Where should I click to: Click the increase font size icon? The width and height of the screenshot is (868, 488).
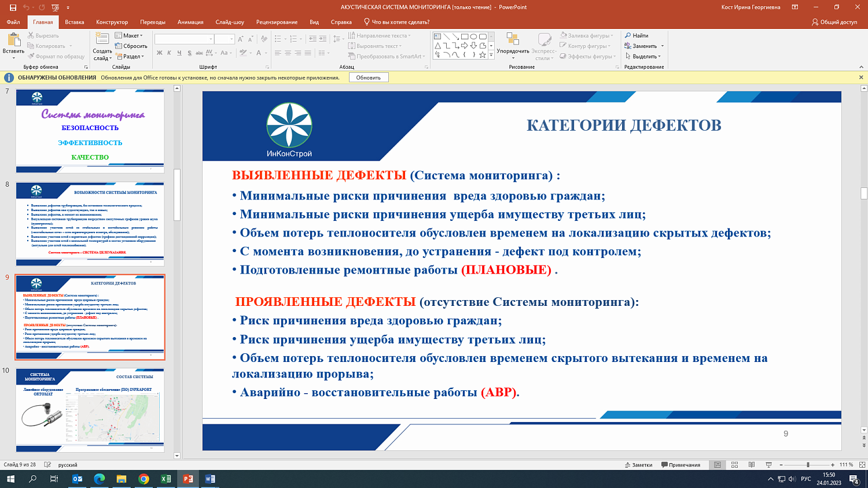[241, 39]
